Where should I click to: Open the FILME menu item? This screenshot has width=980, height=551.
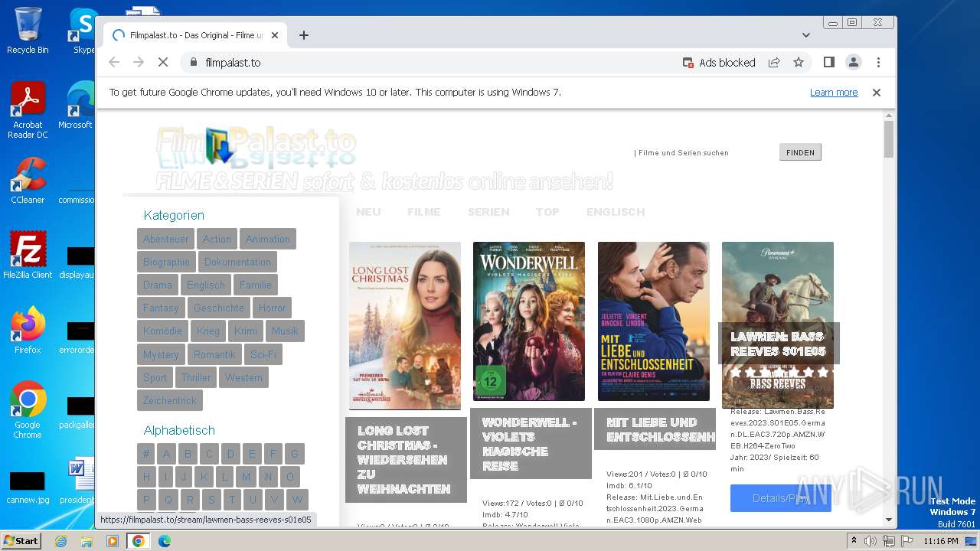click(424, 212)
